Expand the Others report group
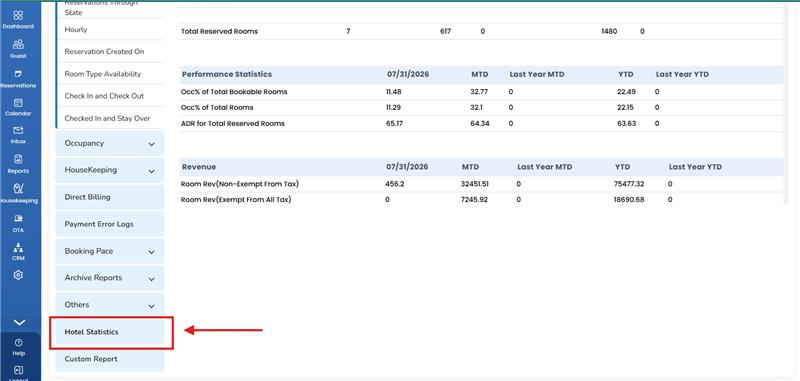 point(110,305)
